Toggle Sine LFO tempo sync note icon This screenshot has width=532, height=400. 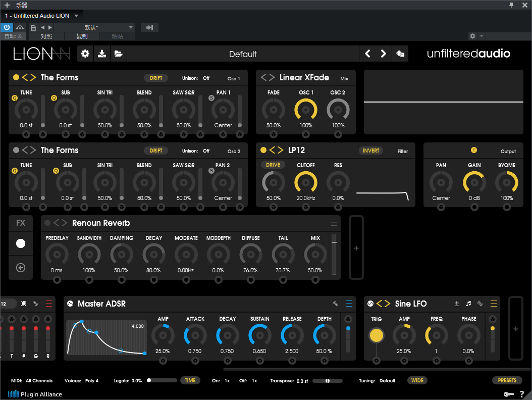tap(468, 304)
